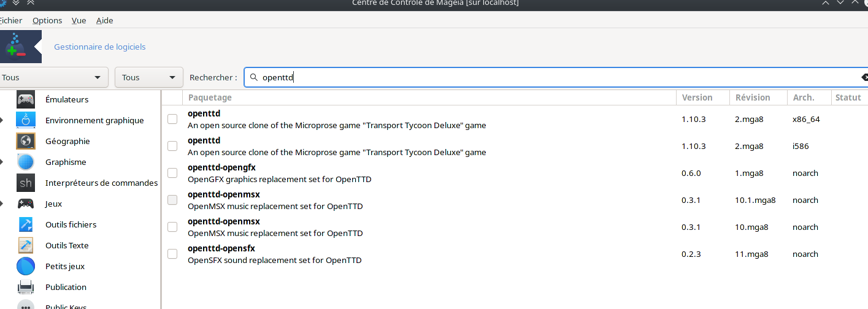Click the magnifier icon in search field

pos(253,77)
